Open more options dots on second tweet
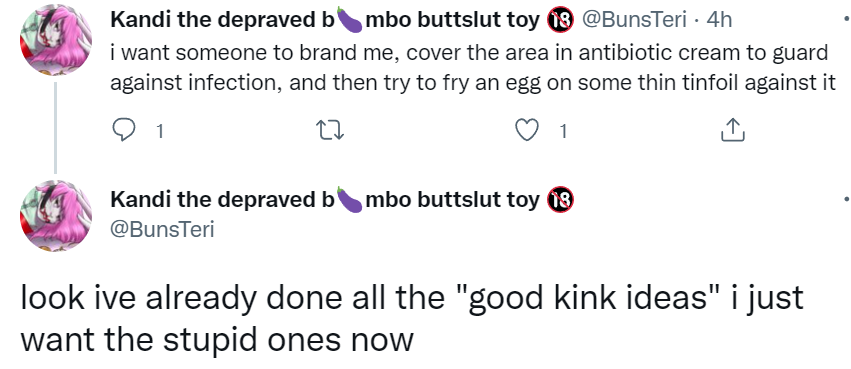Viewport: 851px width, 369px height. [847, 199]
